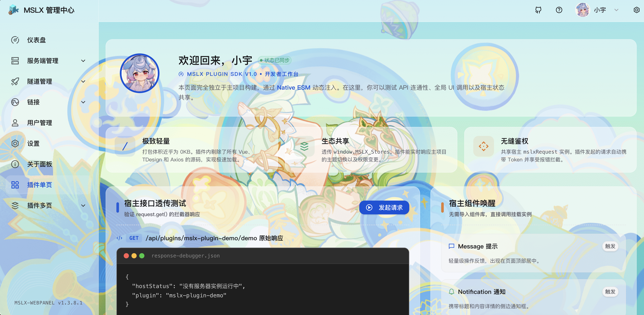Open the 用户管理 menu item
644x315 pixels.
(x=49, y=123)
